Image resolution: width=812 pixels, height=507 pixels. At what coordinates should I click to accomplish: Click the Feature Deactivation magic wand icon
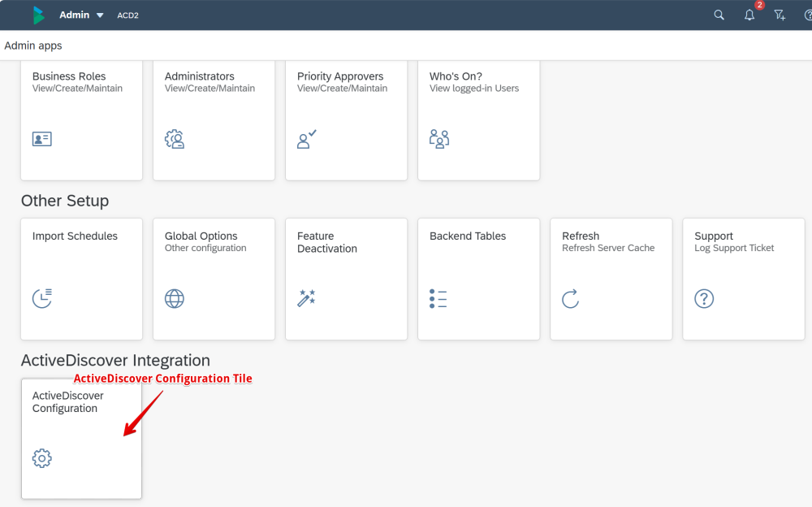coord(307,298)
